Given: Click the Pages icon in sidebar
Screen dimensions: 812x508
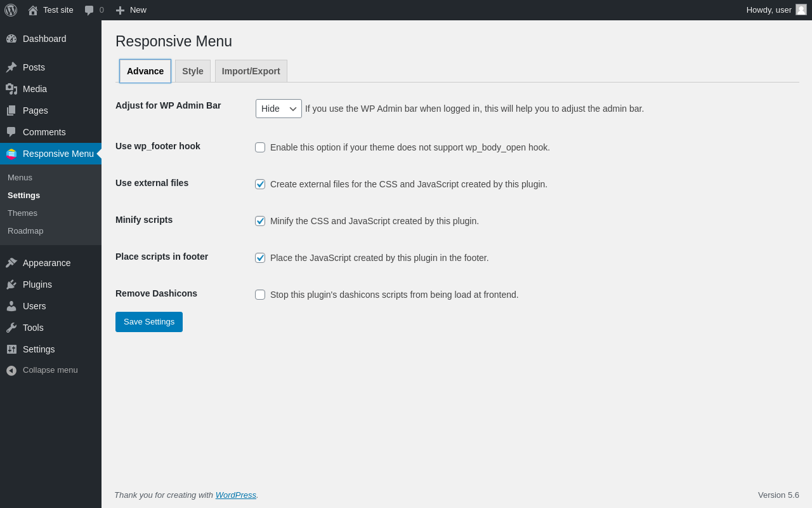Looking at the screenshot, I should [x=11, y=110].
